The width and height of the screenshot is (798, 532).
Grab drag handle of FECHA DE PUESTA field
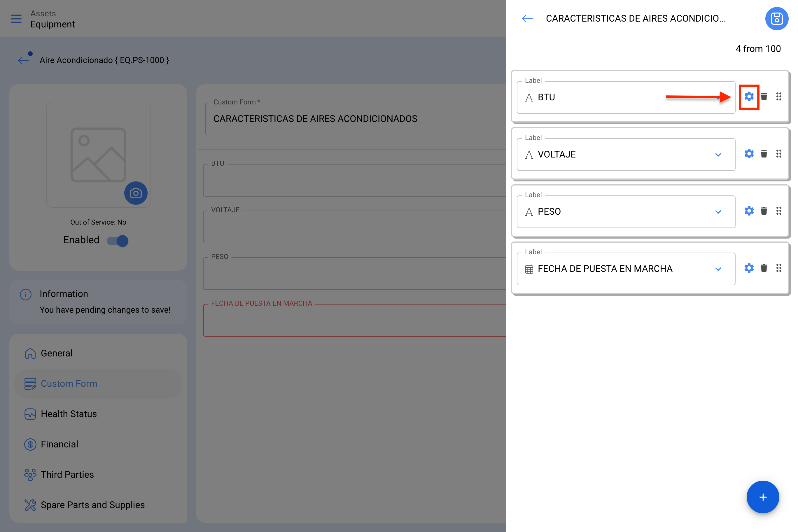pyautogui.click(x=779, y=268)
